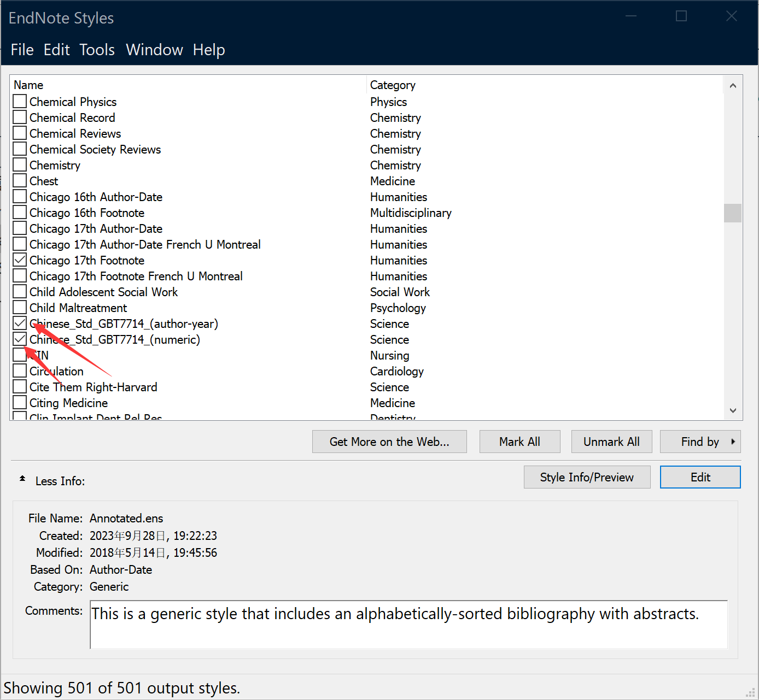Collapse the Less Info section
759x700 pixels.
click(22, 480)
